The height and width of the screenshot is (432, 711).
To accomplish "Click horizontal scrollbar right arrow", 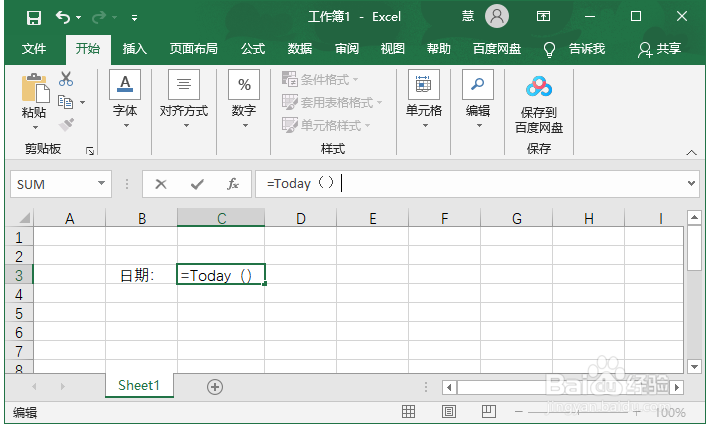I will (x=677, y=387).
